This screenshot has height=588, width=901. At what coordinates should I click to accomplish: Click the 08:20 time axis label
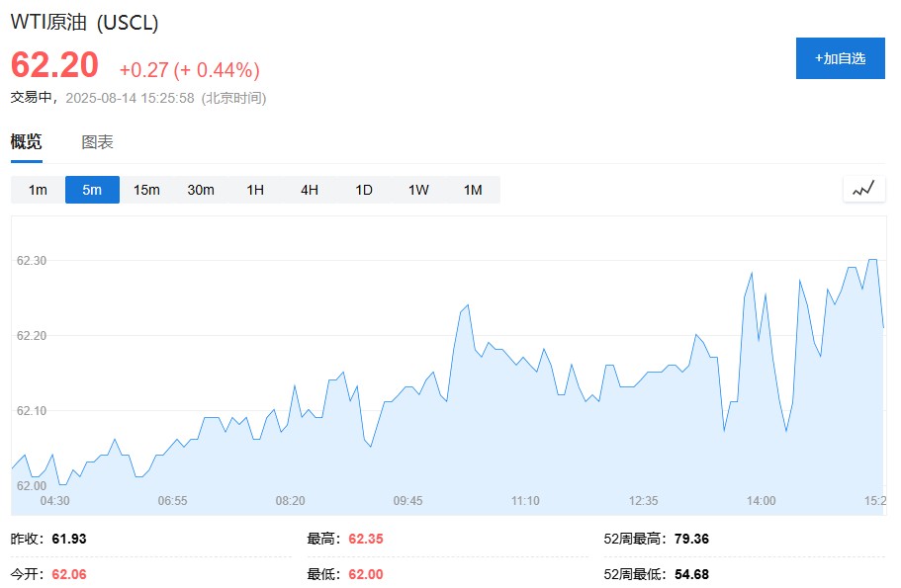[290, 501]
